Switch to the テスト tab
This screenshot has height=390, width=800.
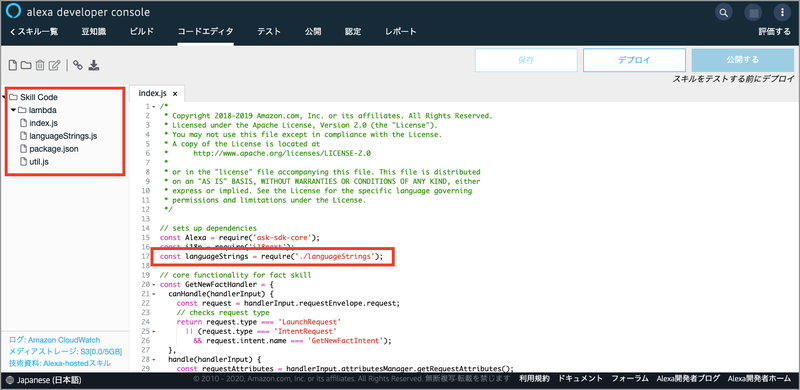pos(269,32)
